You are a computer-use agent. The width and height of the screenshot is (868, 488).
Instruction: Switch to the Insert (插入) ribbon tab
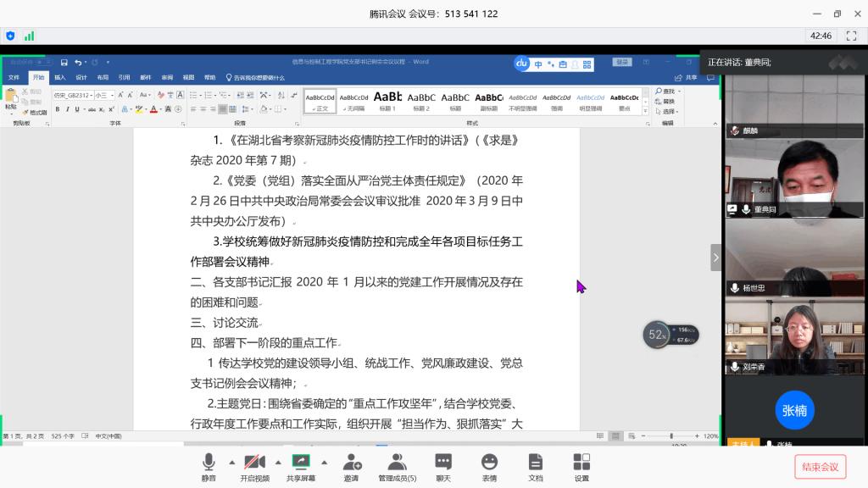coord(60,78)
